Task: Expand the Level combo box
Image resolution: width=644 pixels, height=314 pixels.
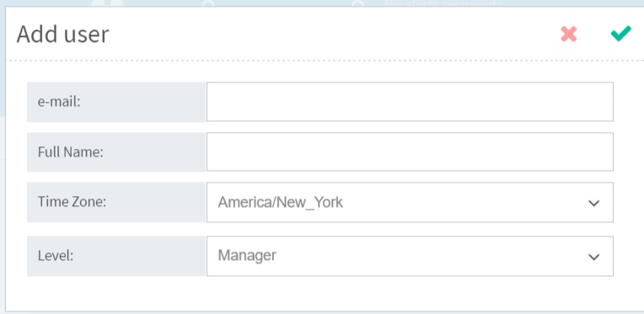Action: click(x=410, y=256)
